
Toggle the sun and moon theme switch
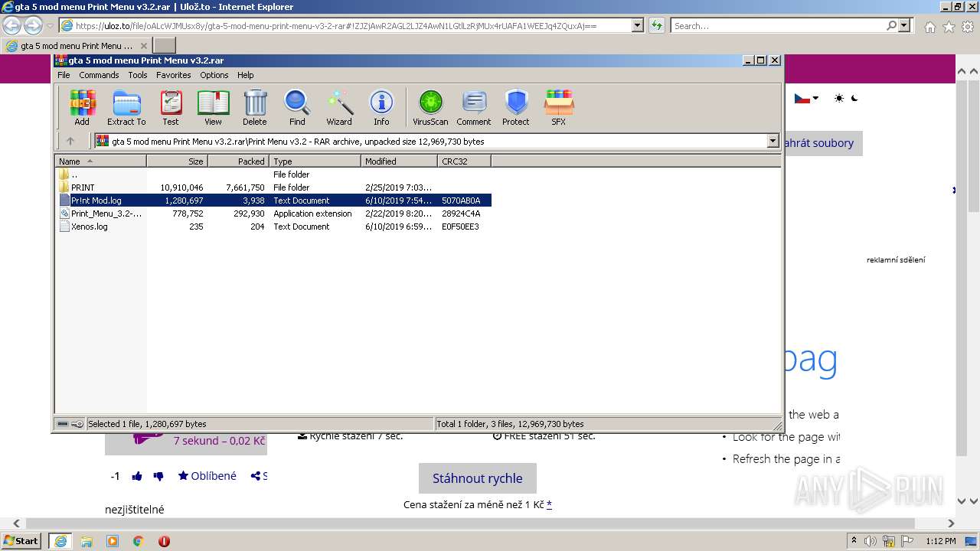click(x=846, y=98)
